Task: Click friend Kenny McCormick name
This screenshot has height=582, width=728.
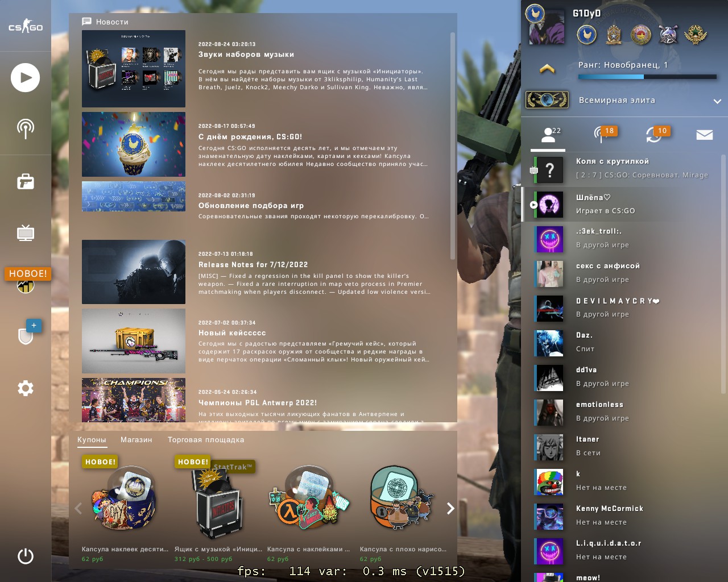Action: (x=610, y=509)
